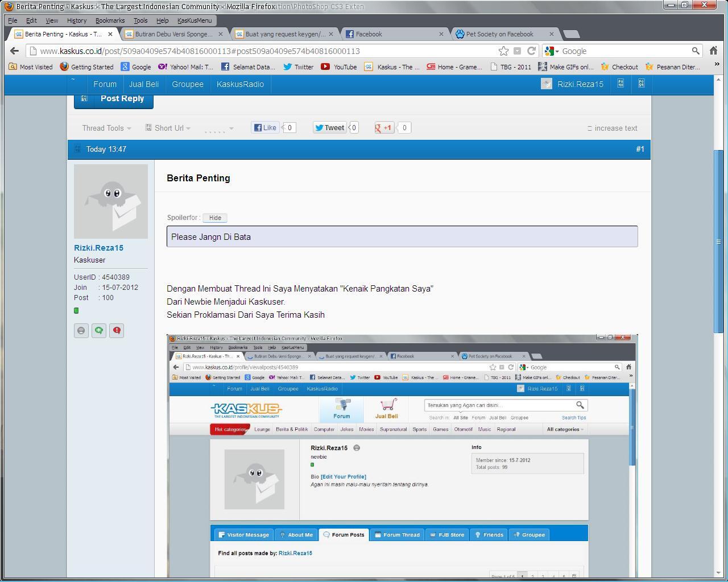The width and height of the screenshot is (728, 582).
Task: Go to Jual Beli nav link
Action: click(144, 84)
